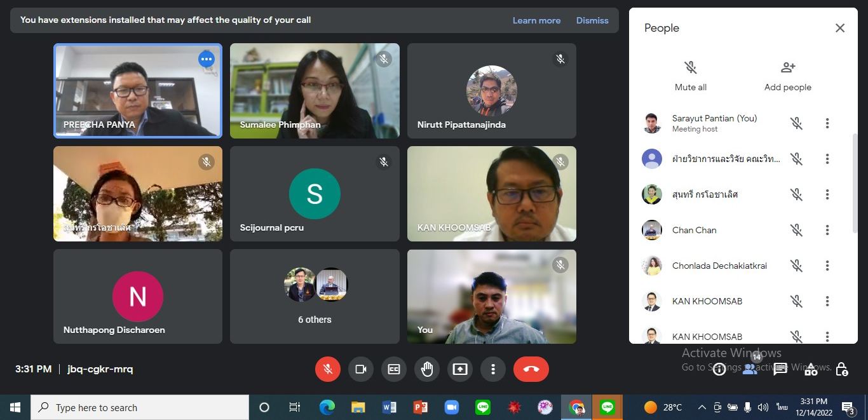Screen dimensions: 868x420
Task: Click the 6 others participant tile
Action: click(x=315, y=296)
